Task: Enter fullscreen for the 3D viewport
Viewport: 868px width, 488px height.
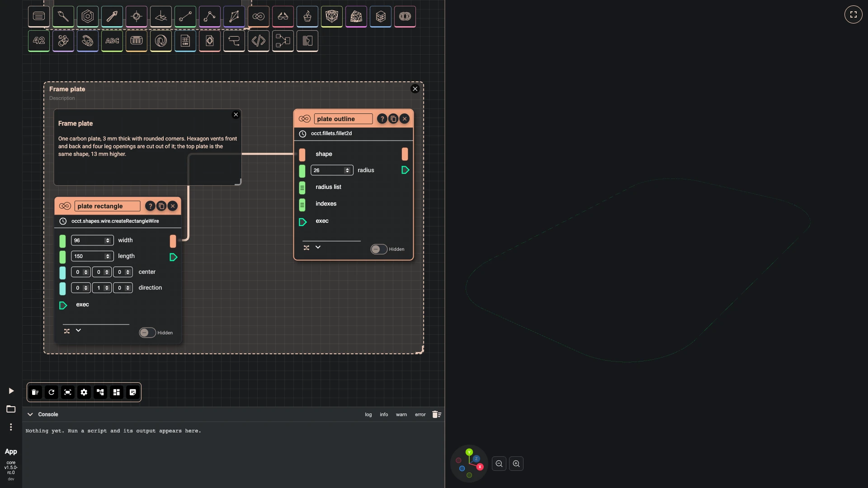Action: 854,14
